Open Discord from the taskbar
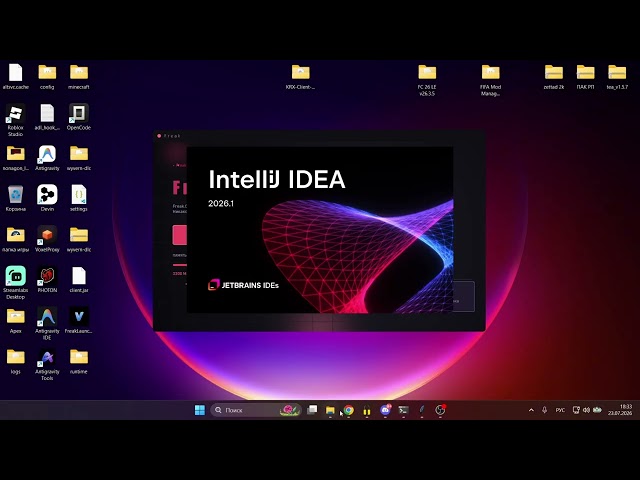This screenshot has width=640, height=480. click(385, 410)
